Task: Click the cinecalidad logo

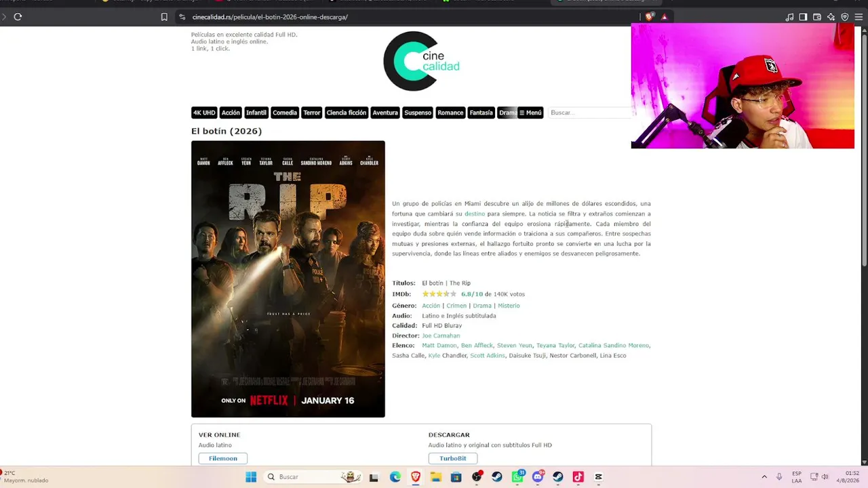Action: click(x=421, y=61)
